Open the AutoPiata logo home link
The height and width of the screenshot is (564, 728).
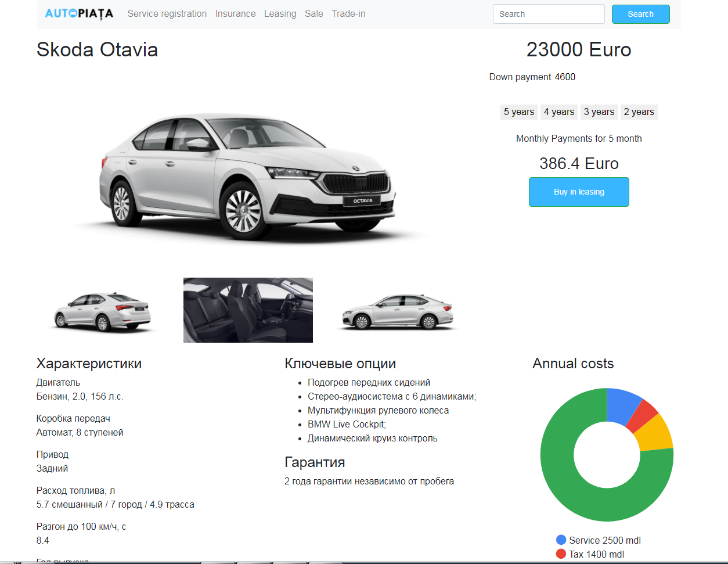click(x=79, y=13)
